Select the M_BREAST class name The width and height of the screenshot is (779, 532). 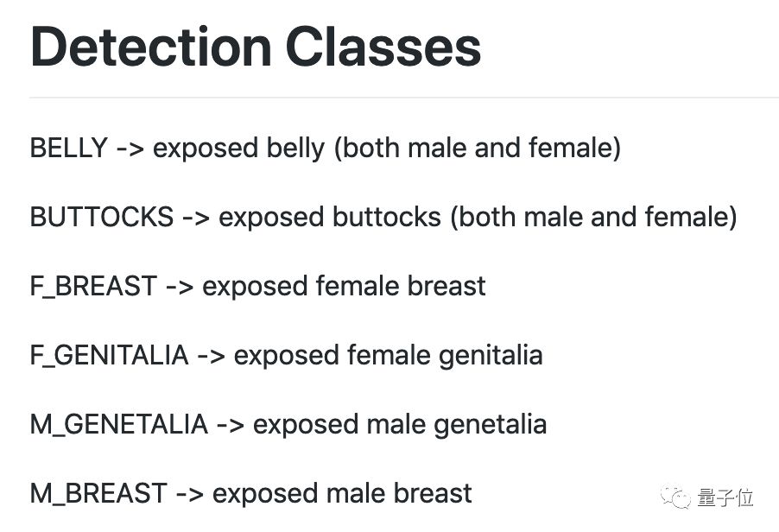[x=98, y=493]
